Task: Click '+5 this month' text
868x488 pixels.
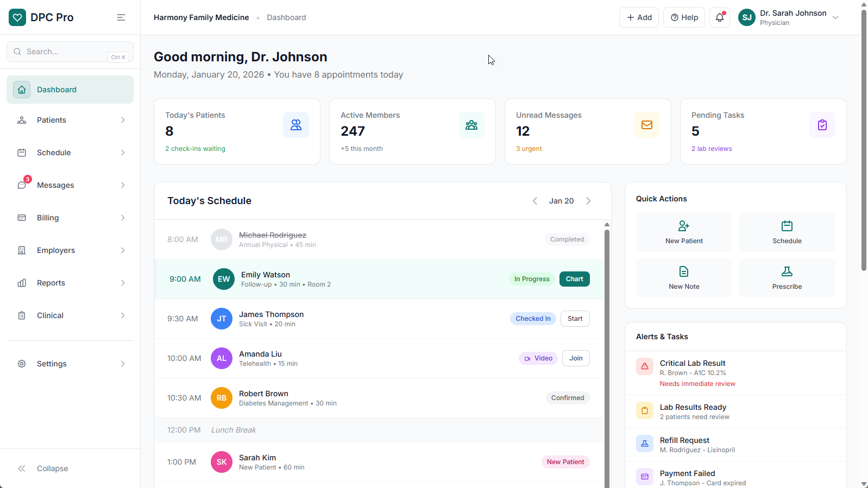Action: pyautogui.click(x=362, y=149)
